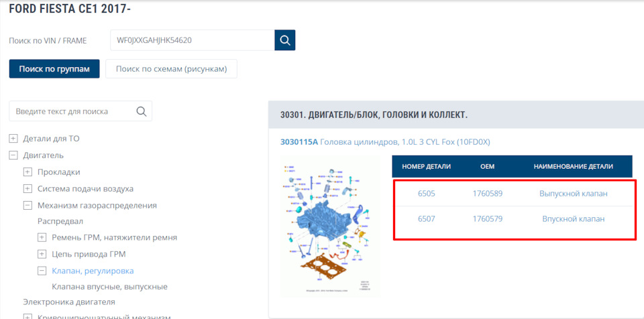
Task: Open the cylinder head diagram thumbnail
Action: click(329, 227)
